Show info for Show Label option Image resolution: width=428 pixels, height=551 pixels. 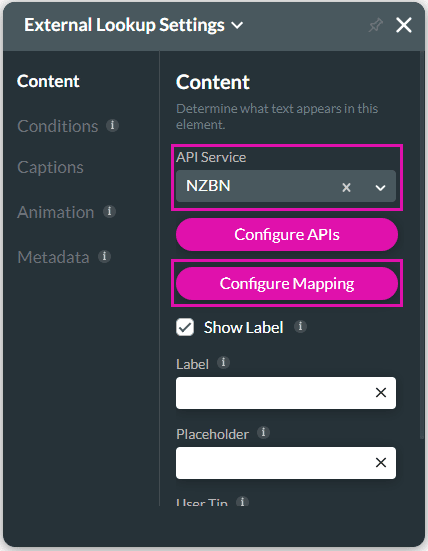coord(300,326)
